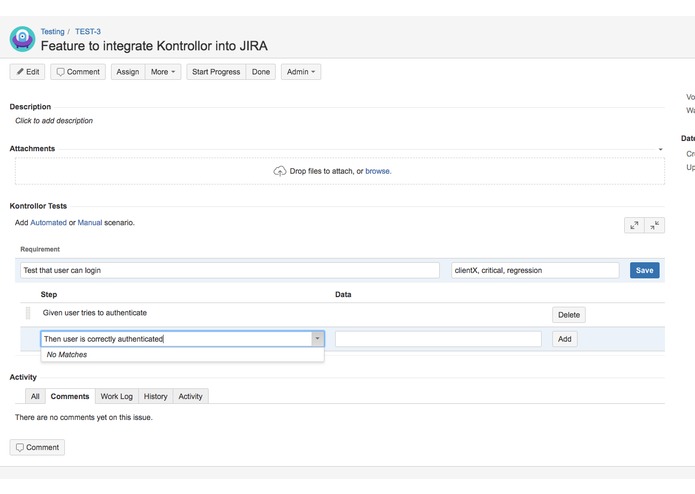Viewport: 695px width, 494px height.
Task: Click the tags field 'clientX, critical, regression'
Action: [535, 270]
